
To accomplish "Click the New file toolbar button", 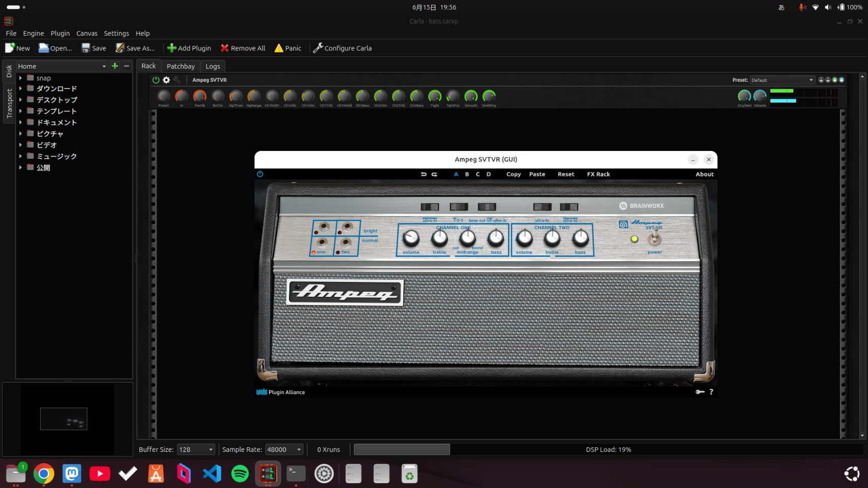I will pyautogui.click(x=18, y=48).
